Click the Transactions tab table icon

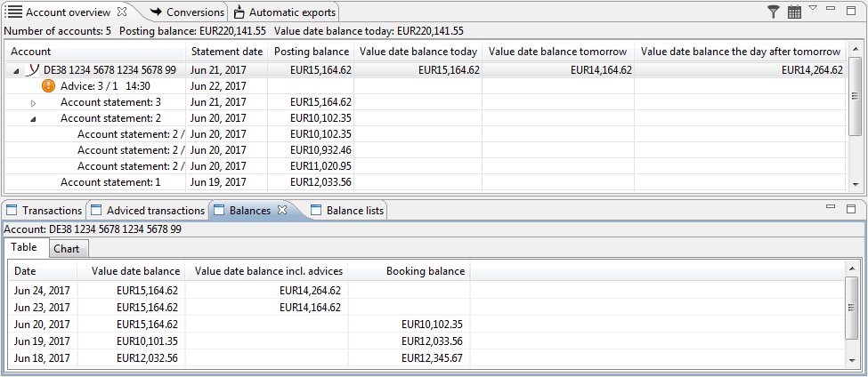[x=11, y=210]
